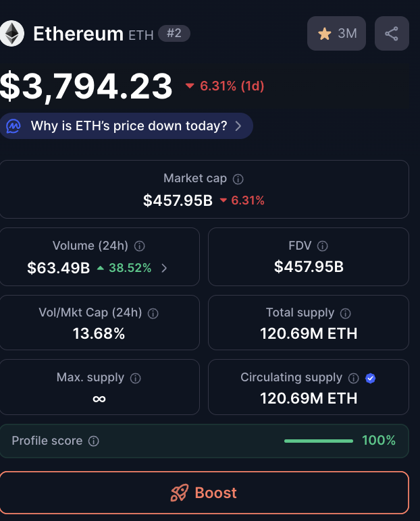This screenshot has width=420, height=521.
Task: Click the Ethereum logo icon
Action: pos(11,34)
